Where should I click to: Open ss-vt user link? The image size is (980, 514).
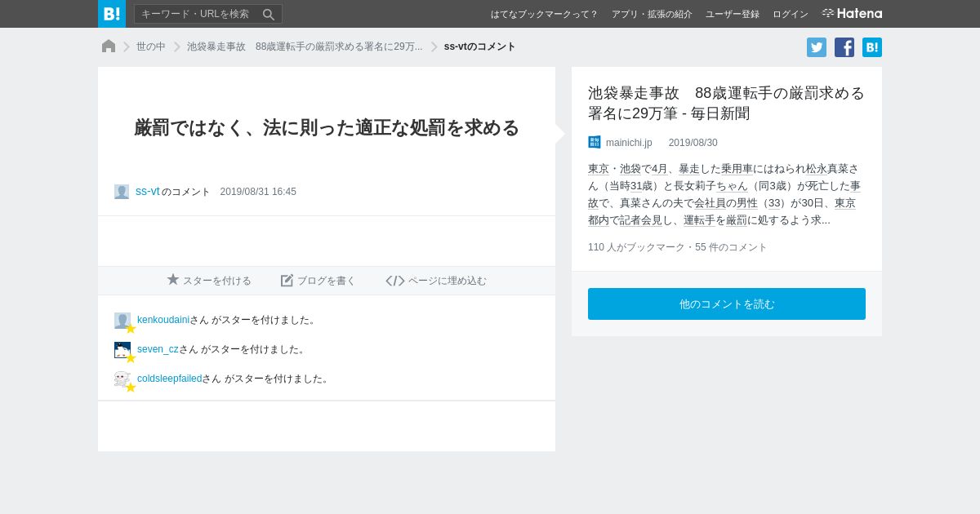point(148,191)
